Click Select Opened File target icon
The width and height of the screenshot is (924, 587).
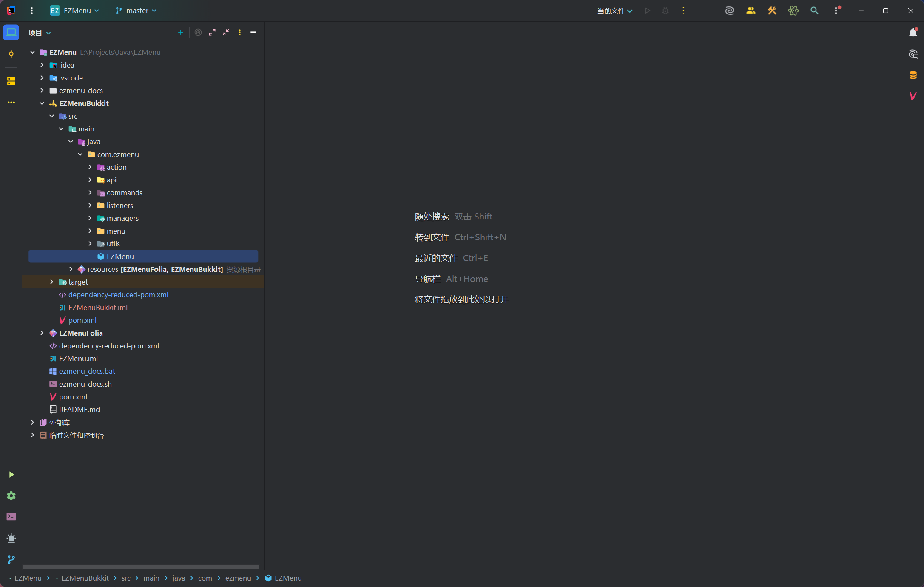click(x=198, y=32)
